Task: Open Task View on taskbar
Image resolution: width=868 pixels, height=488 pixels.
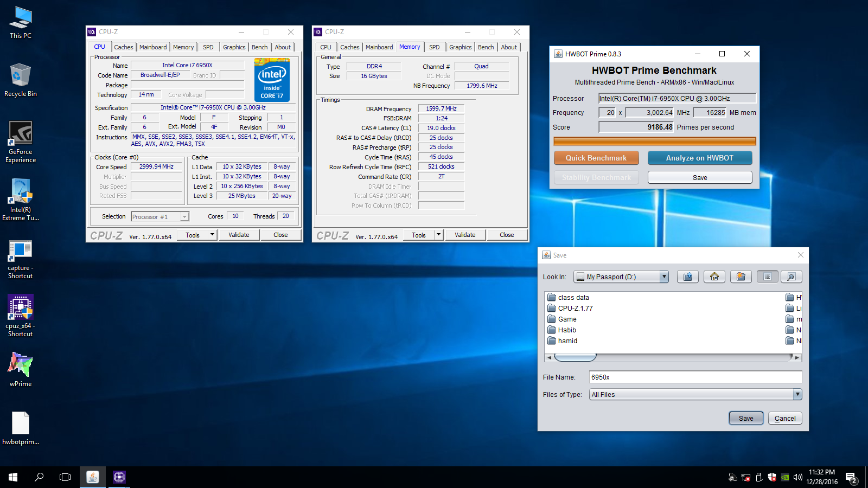Action: [x=65, y=477]
